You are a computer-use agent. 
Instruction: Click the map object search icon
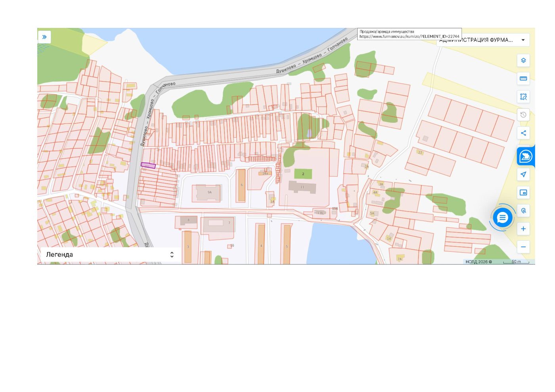(523, 211)
